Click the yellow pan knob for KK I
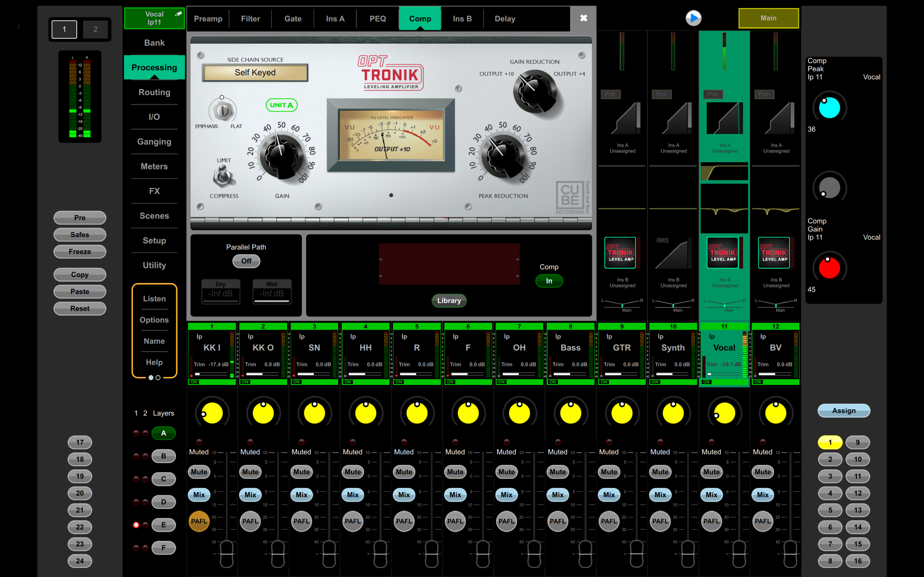 pos(212,413)
